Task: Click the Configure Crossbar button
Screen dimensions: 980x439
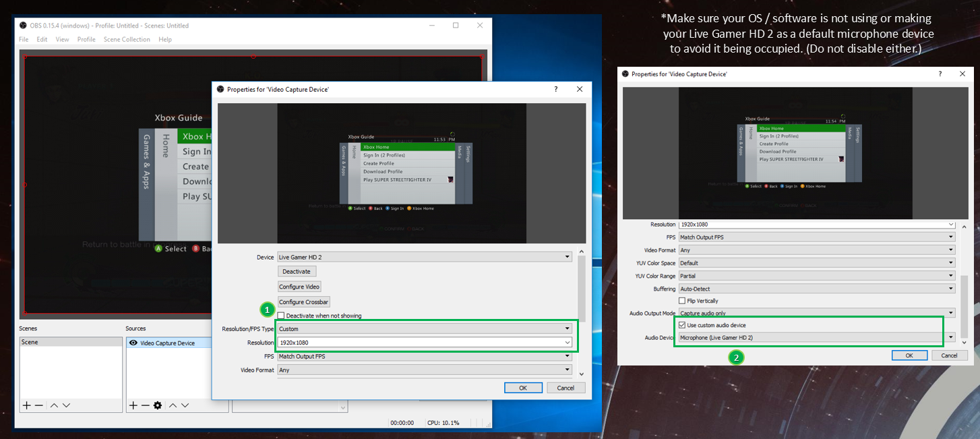Action: click(303, 302)
